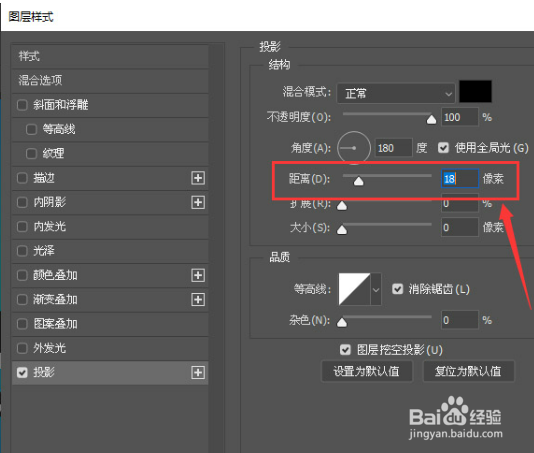This screenshot has height=453, width=534.
Task: Click the 扩展 slider handle
Action: (x=342, y=206)
